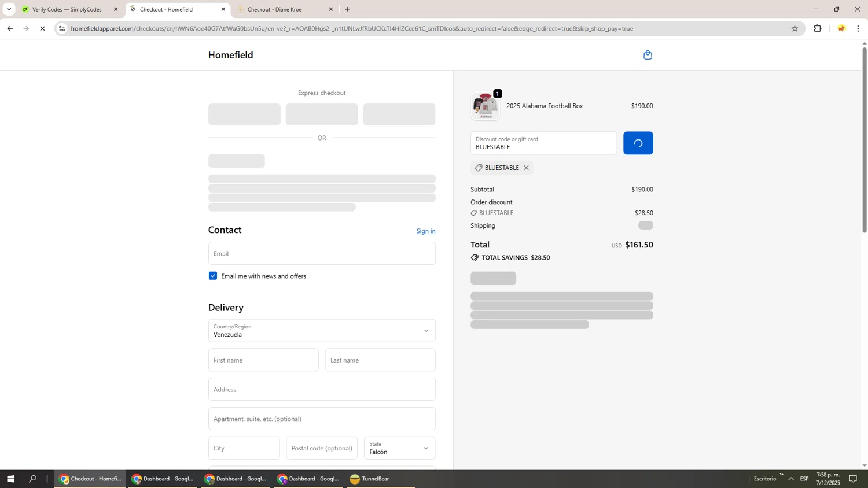Switch to Checkout - Homefield taskbar window

coord(90,479)
